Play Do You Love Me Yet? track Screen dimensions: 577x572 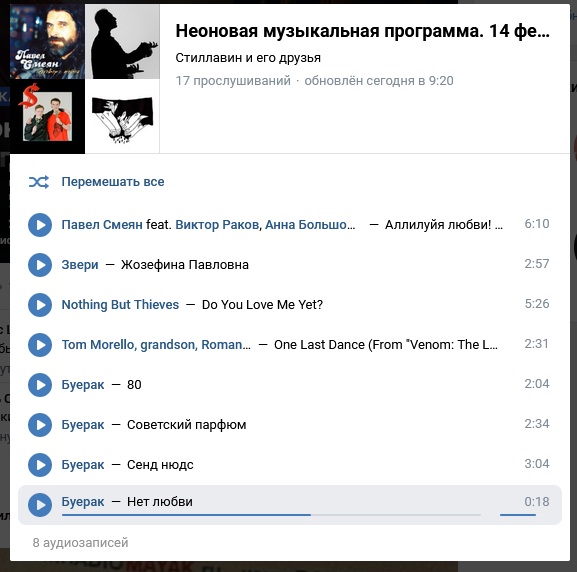(40, 305)
